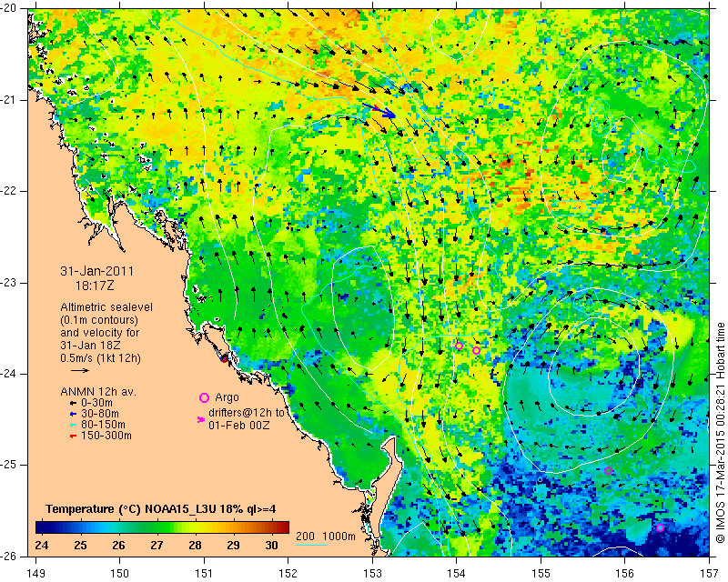Click the '0.5m/s (1kt 12h)' text

[100, 358]
